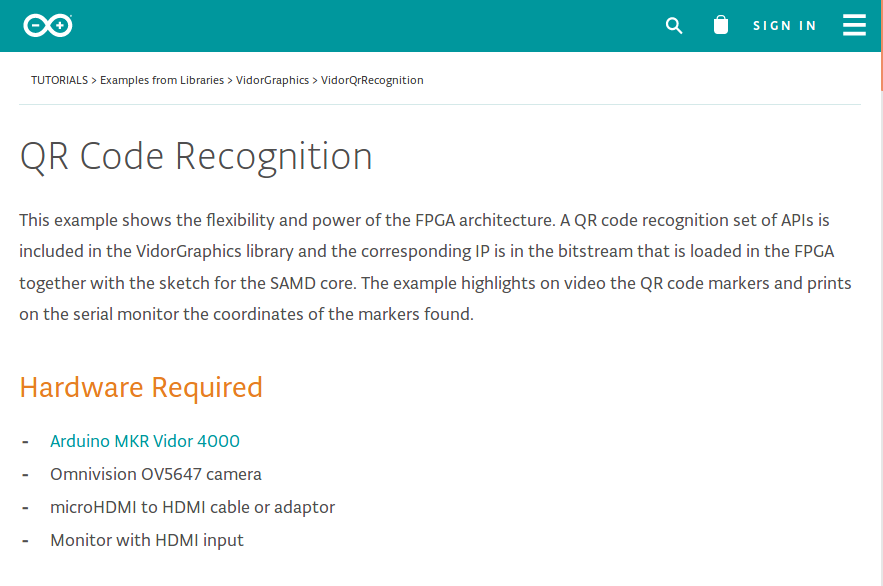Click SIGN IN in the header
This screenshot has height=586, width=883.
tap(785, 26)
